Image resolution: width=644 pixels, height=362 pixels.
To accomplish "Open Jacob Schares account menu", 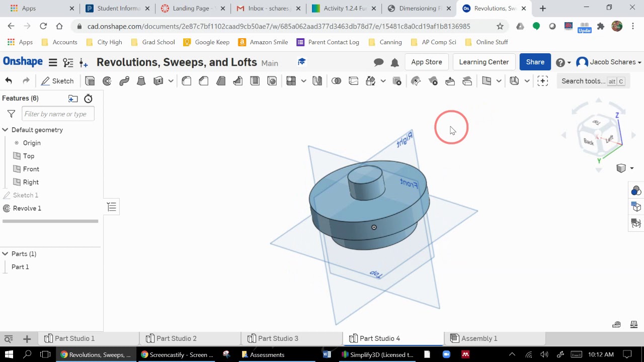I will point(609,62).
